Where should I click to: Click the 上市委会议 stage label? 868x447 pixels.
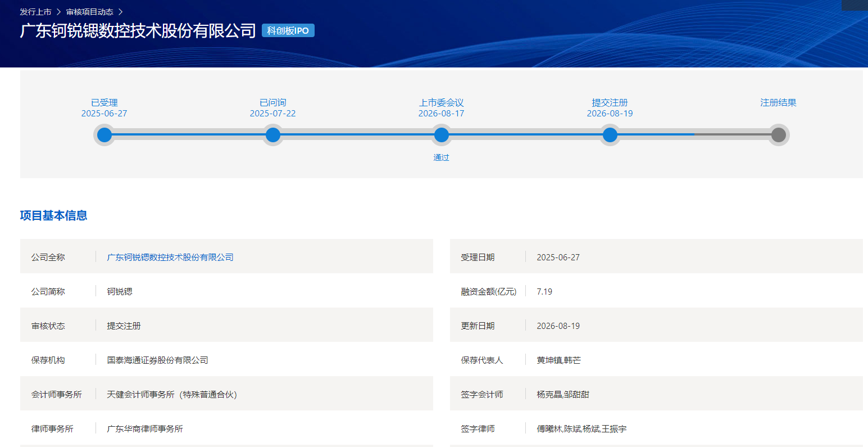pos(442,103)
